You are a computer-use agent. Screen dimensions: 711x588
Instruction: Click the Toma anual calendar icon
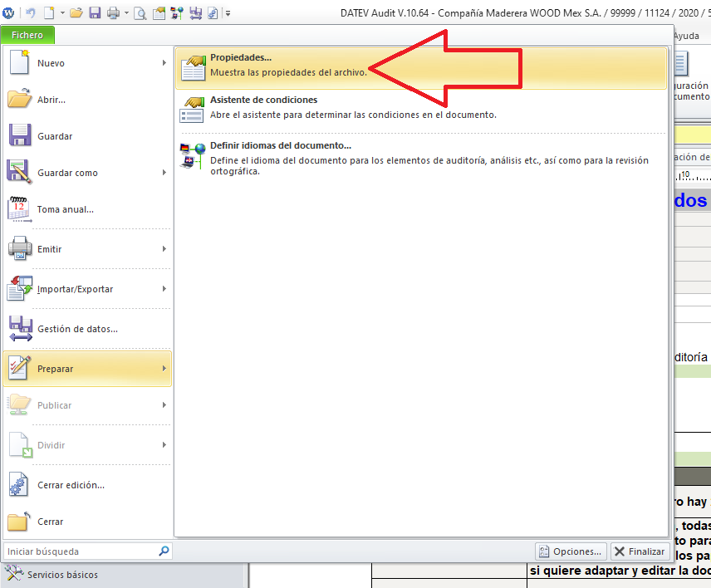(19, 209)
